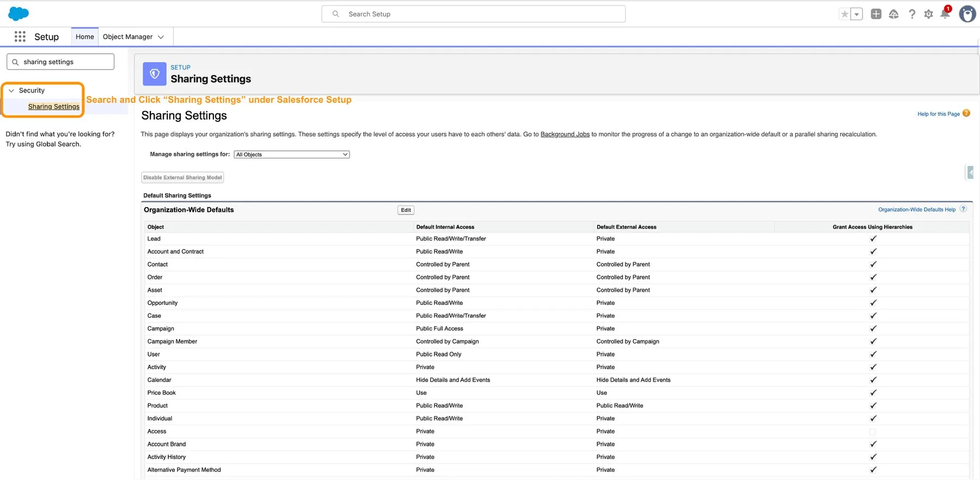Open the App Launcher grid icon
Viewport: 980px width, 484px height.
point(20,36)
